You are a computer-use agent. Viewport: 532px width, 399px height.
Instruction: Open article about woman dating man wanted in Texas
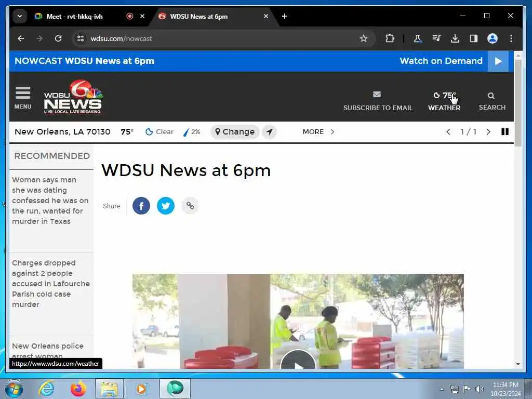pyautogui.click(x=50, y=201)
